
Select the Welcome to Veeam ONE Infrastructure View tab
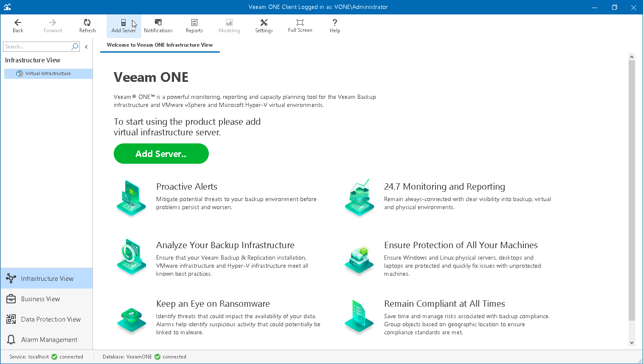coord(160,45)
